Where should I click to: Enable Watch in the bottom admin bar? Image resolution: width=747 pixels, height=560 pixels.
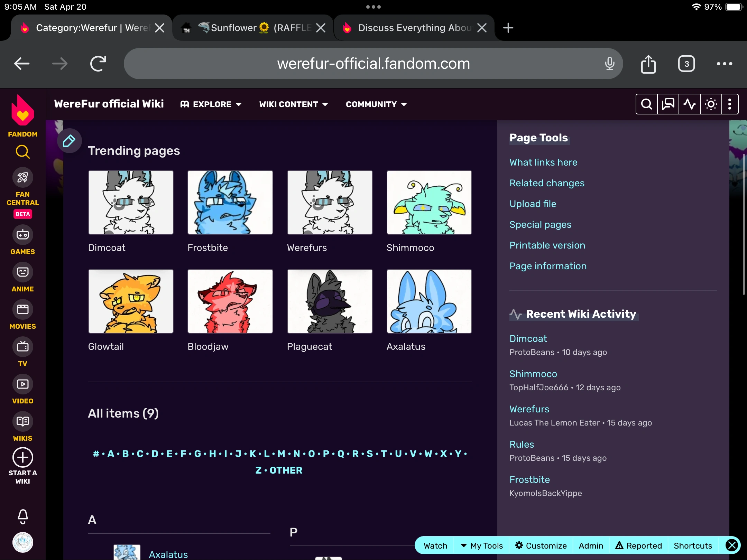(x=435, y=545)
